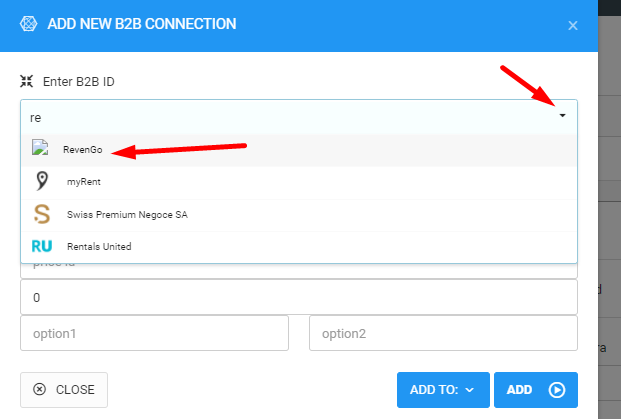Choose Rentals United option

pos(299,247)
